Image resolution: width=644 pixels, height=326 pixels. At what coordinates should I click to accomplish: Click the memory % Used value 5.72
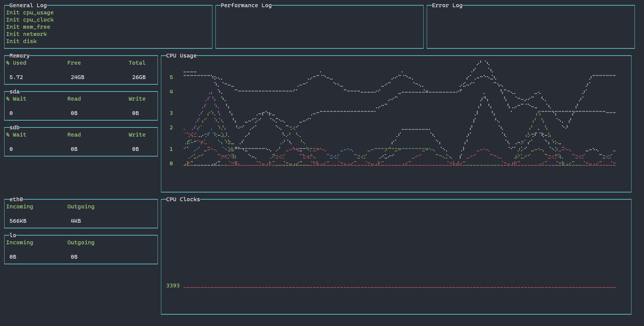point(16,77)
